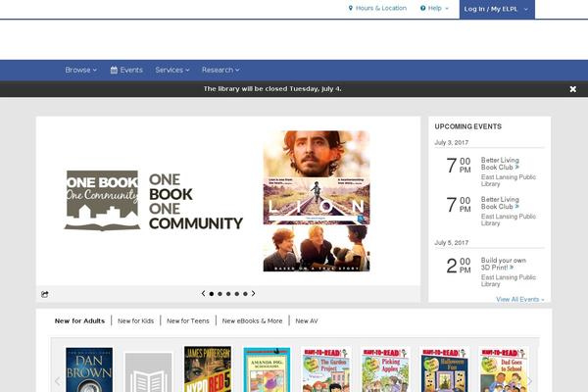Switch to New eBooks & More tab
Screen dimensions: 588x392
tap(252, 321)
